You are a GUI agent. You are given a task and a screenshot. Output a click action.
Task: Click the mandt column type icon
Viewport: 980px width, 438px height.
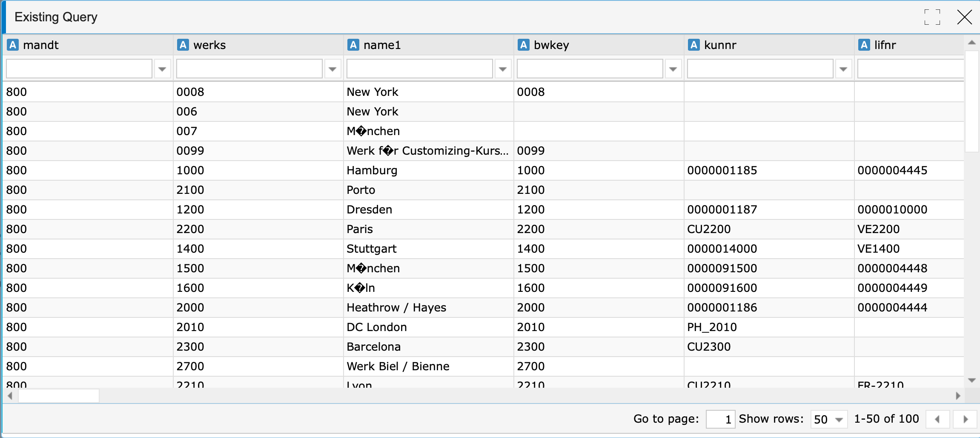13,45
